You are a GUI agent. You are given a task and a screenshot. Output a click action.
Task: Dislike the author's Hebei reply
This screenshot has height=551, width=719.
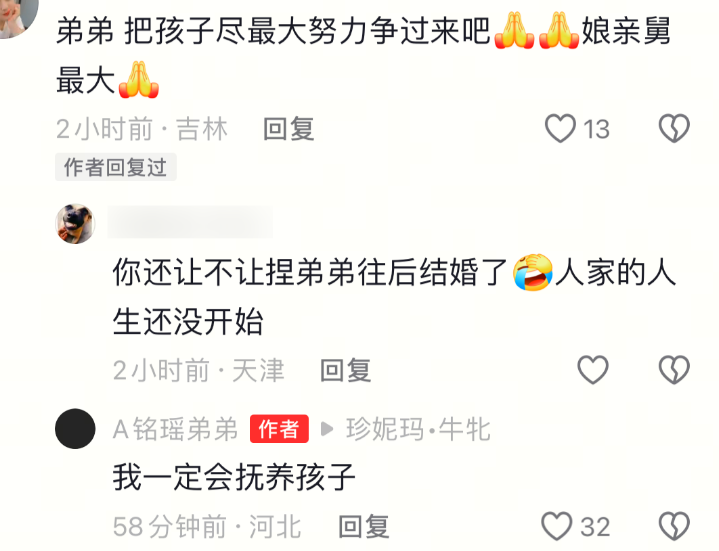tap(674, 526)
